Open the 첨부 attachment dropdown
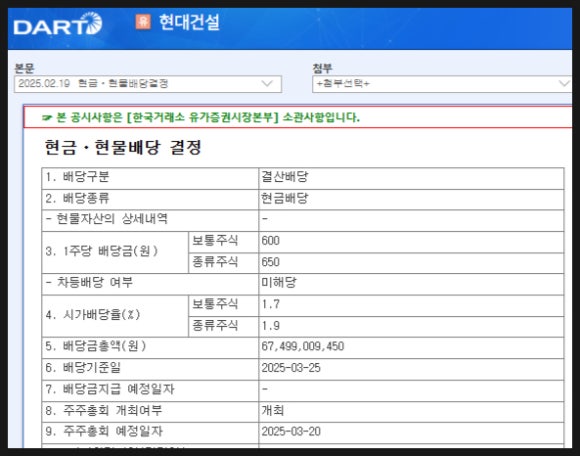This screenshot has height=456, width=580. 442,84
